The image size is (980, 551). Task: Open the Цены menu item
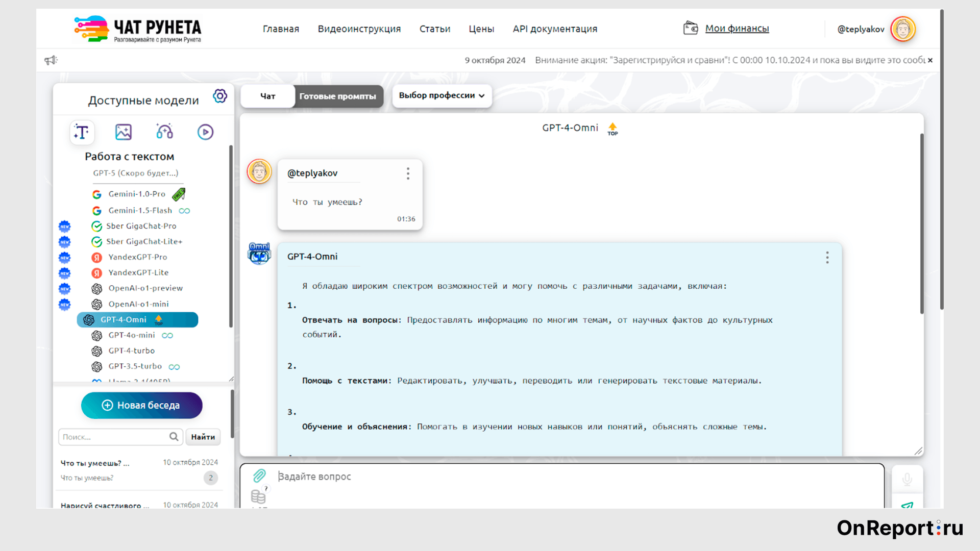(x=481, y=29)
